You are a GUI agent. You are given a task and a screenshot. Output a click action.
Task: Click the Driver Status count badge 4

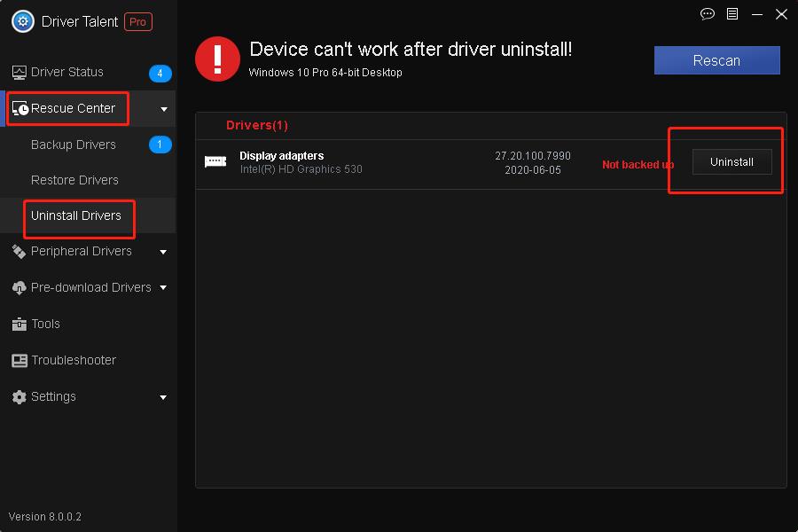pyautogui.click(x=160, y=73)
